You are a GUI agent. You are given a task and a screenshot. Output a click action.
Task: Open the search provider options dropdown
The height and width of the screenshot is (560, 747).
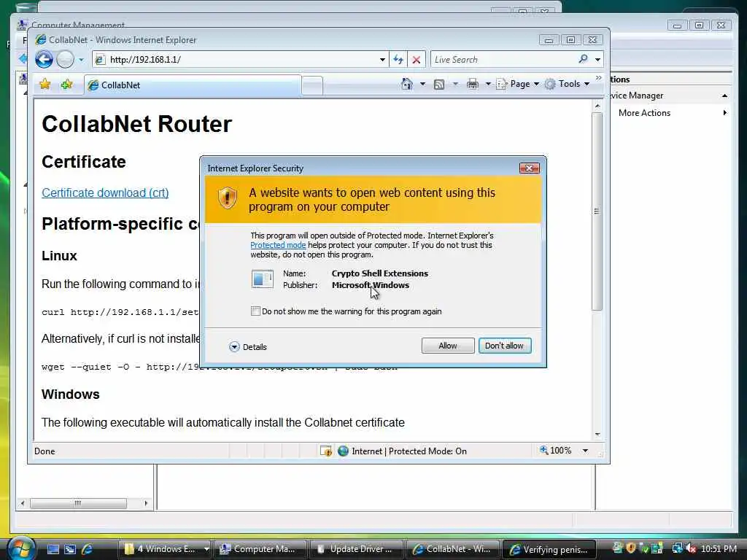coord(597,60)
